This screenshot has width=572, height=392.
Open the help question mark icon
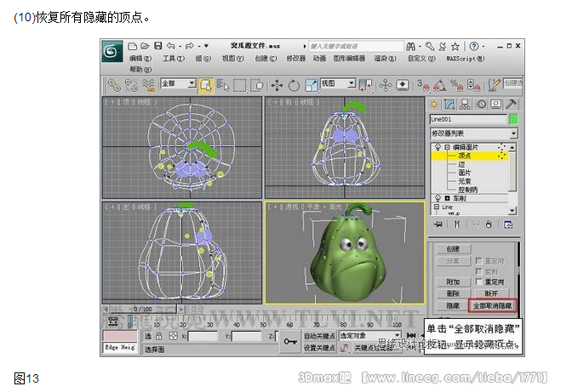[473, 46]
